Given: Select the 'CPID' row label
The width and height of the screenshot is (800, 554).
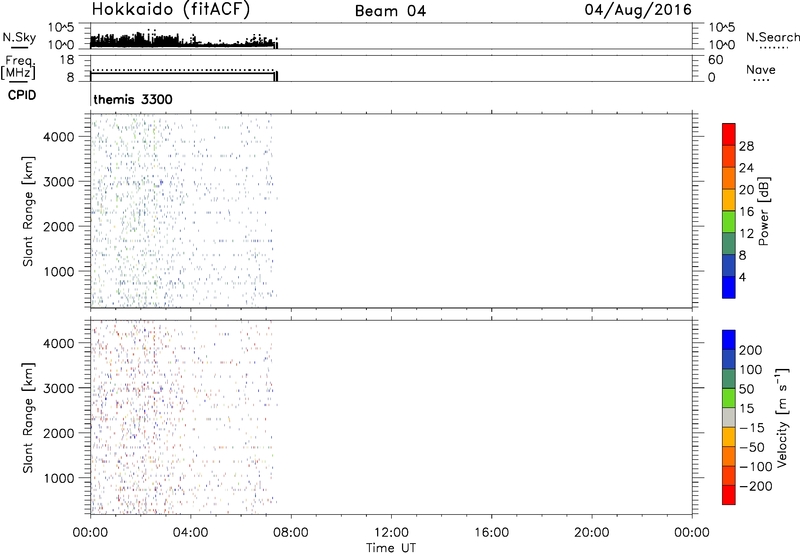Looking at the screenshot, I should 22,95.
